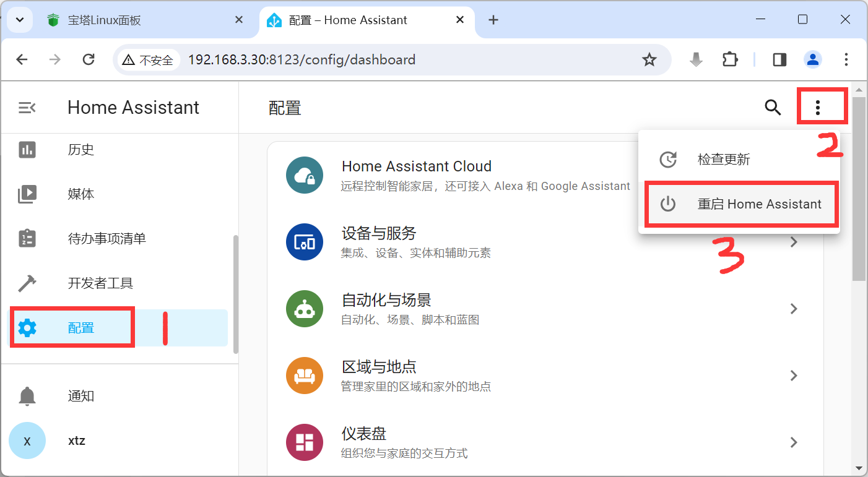Image resolution: width=868 pixels, height=477 pixels.
Task: Close the 配置 – Home Assistant tab
Action: [x=460, y=20]
